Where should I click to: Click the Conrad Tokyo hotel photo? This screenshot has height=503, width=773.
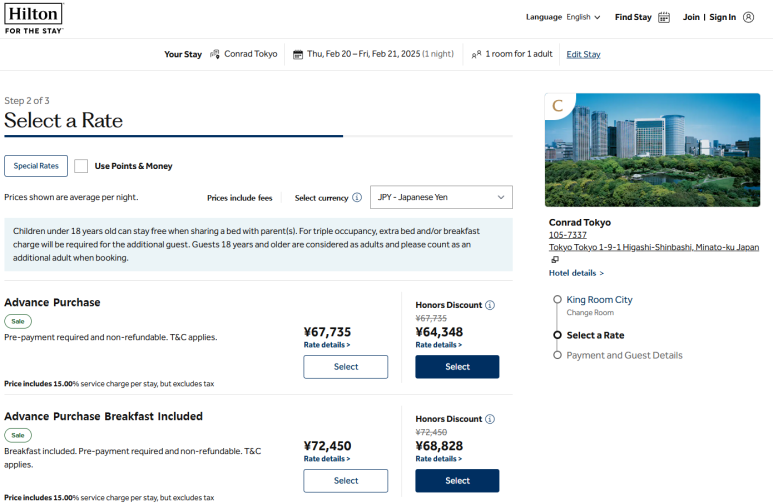(652, 150)
